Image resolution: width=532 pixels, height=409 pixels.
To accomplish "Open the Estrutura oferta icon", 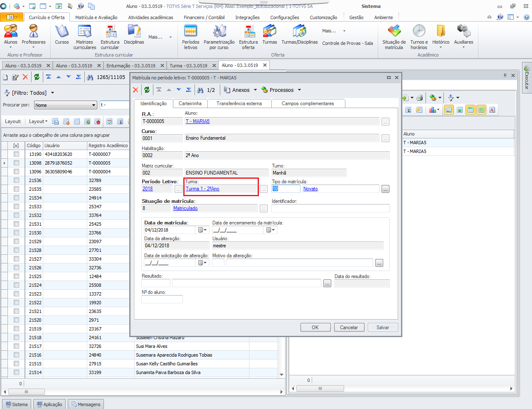I will click(248, 37).
